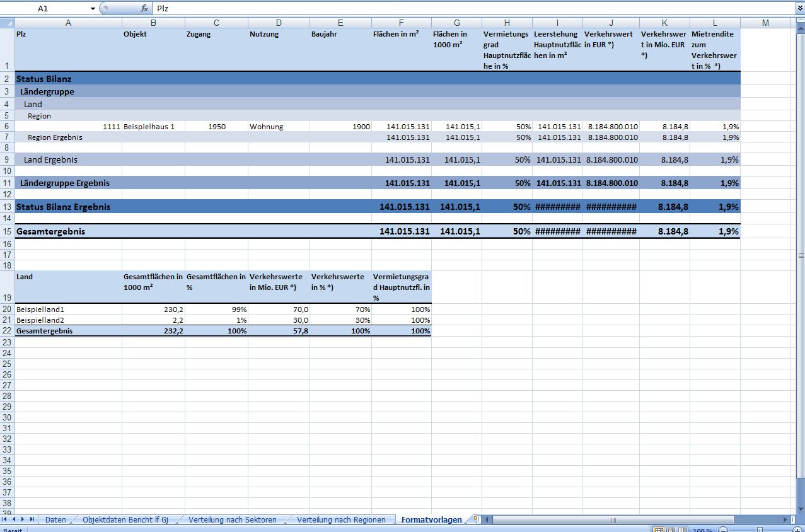Click the Objekt header cell
This screenshot has width=805, height=532.
tap(153, 50)
